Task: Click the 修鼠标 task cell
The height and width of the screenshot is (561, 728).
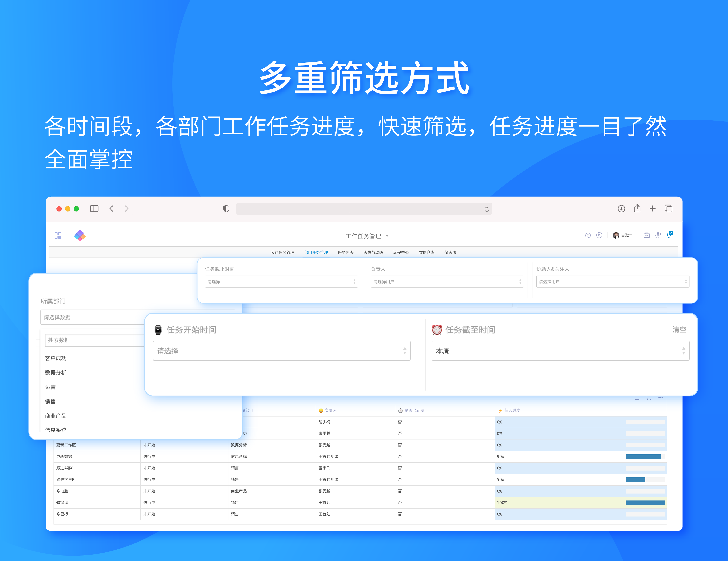Action: (97, 514)
